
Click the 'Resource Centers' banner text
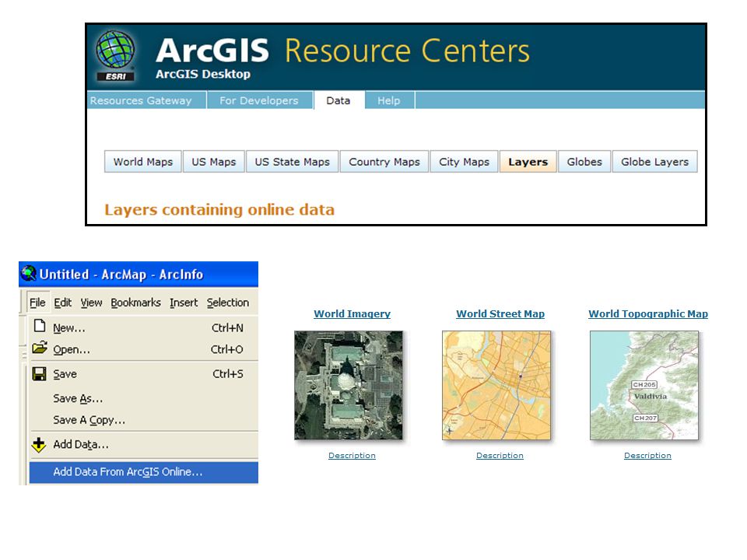tap(407, 51)
